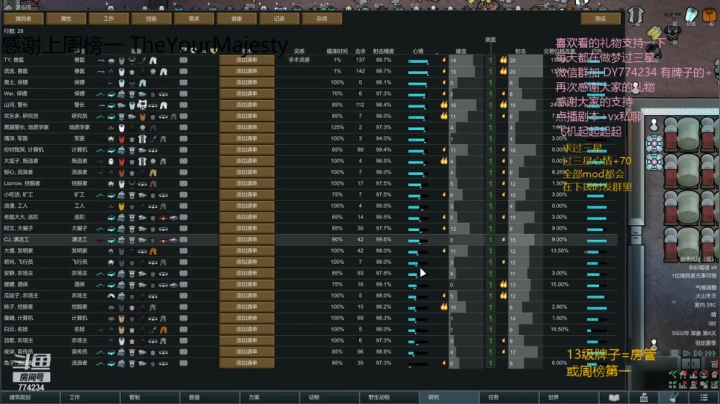Toggle green priority 1 box in War row
720x404 pixels.
[490, 94]
